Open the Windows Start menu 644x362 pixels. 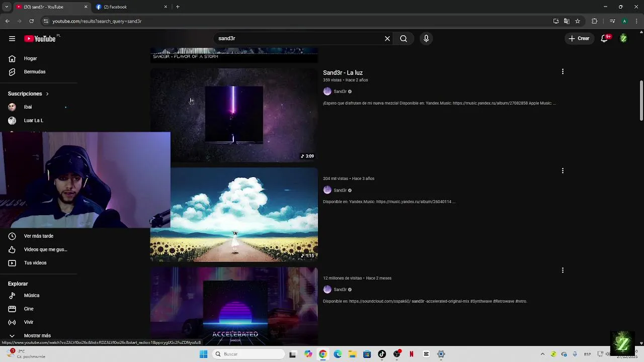click(x=204, y=354)
